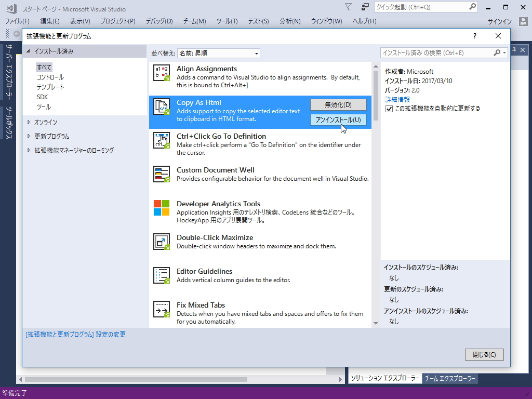Click the quick launch search magnifier icon
The height and width of the screenshot is (399, 532).
(x=472, y=7)
